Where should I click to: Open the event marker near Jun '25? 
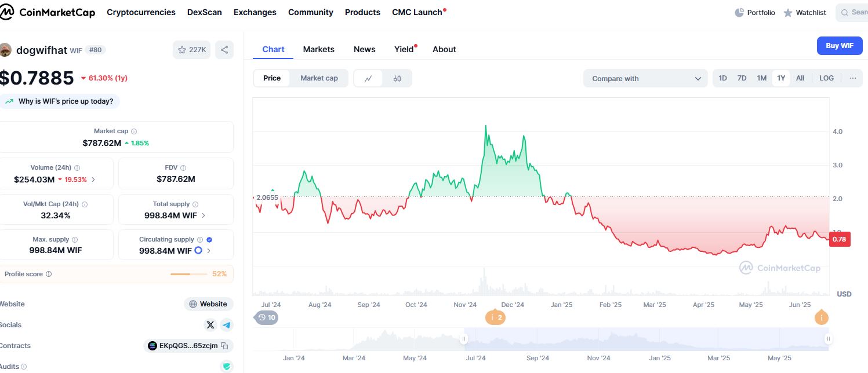[x=821, y=317]
